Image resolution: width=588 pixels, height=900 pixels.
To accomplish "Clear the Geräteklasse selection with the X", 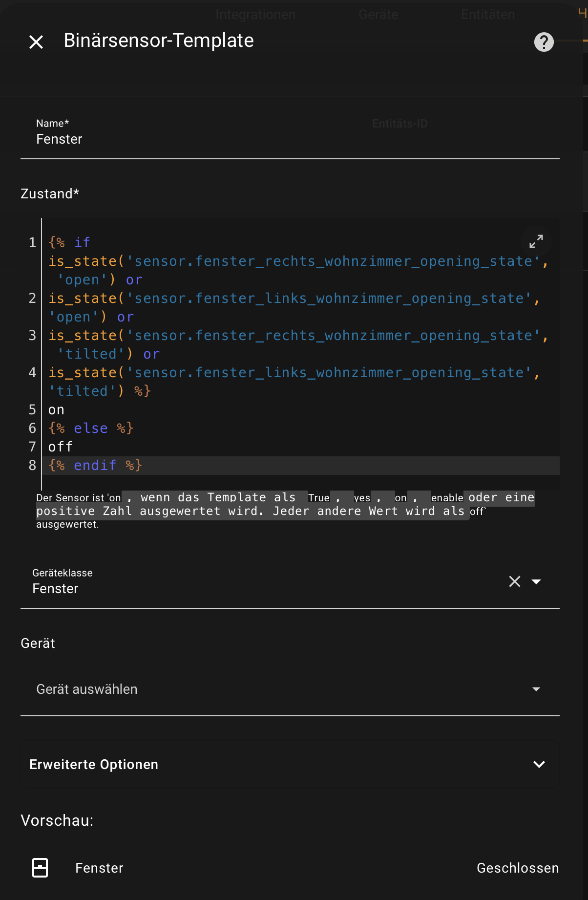I will pyautogui.click(x=515, y=581).
